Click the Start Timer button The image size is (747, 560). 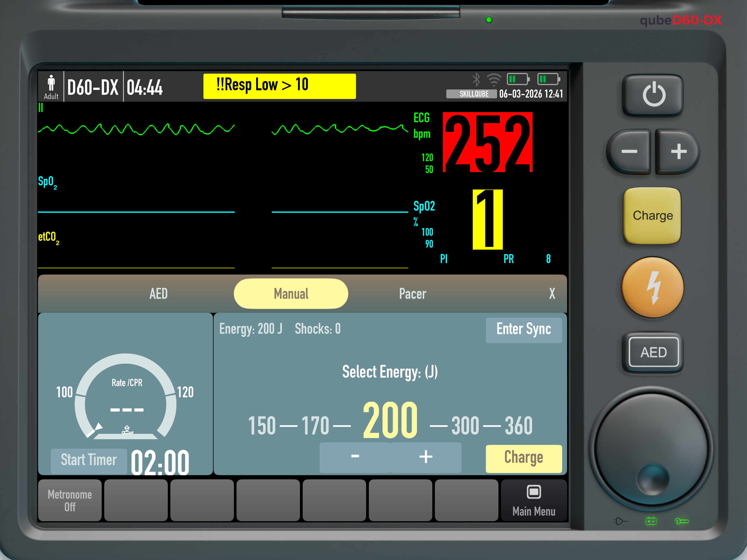point(89,461)
